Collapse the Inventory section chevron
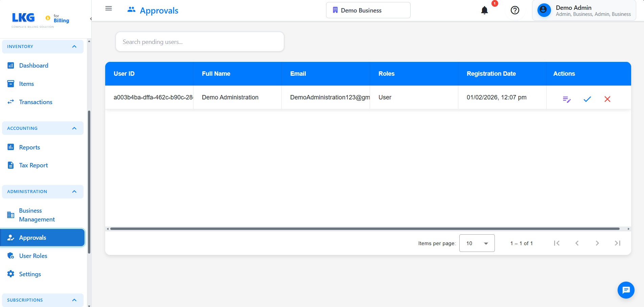Screen dimensions: 644x307 [x=74, y=46]
